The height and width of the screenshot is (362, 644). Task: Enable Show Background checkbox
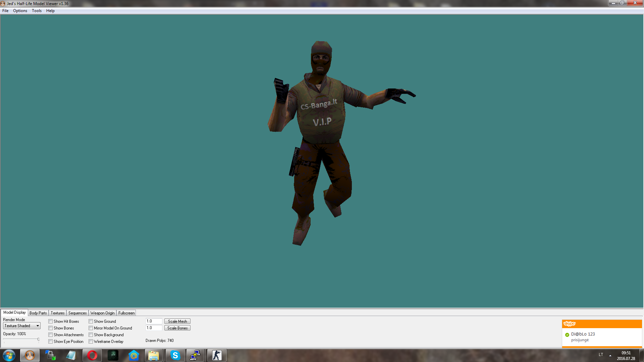(91, 335)
